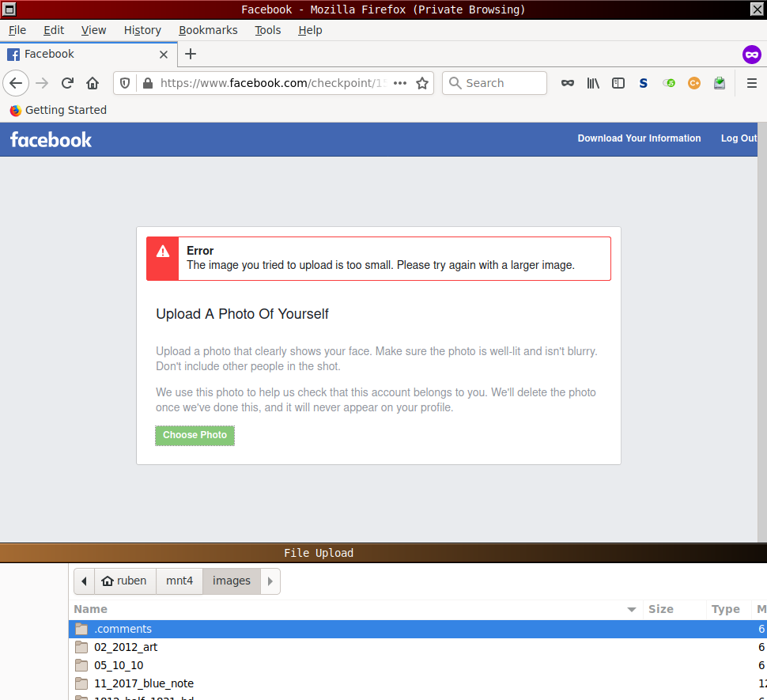Click Download Your Information link
Image resolution: width=767 pixels, height=700 pixels.
point(639,138)
